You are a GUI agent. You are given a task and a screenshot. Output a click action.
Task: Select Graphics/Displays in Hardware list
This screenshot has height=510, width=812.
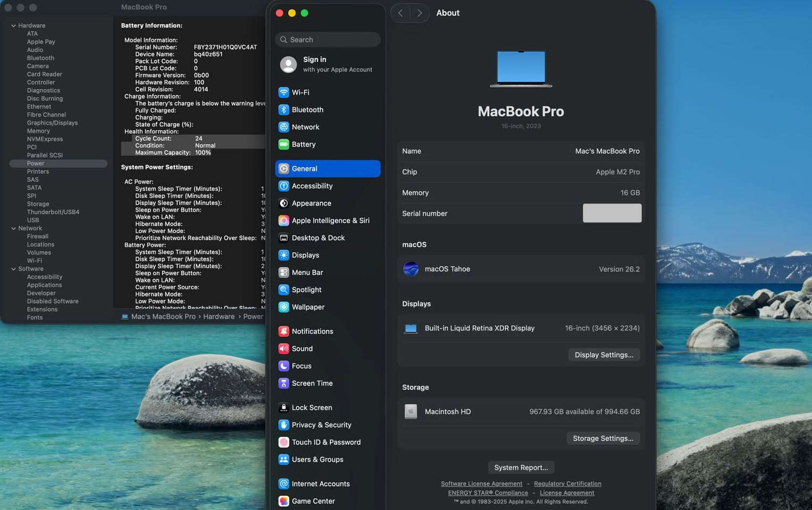52,123
